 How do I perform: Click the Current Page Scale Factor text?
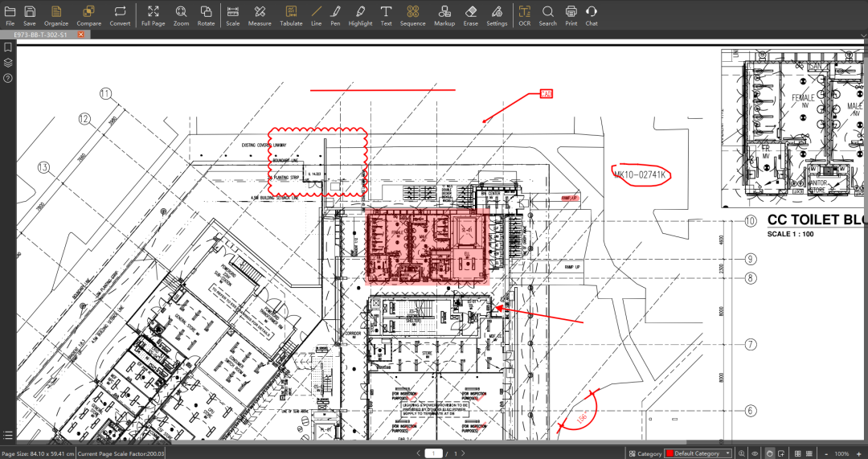click(x=121, y=453)
